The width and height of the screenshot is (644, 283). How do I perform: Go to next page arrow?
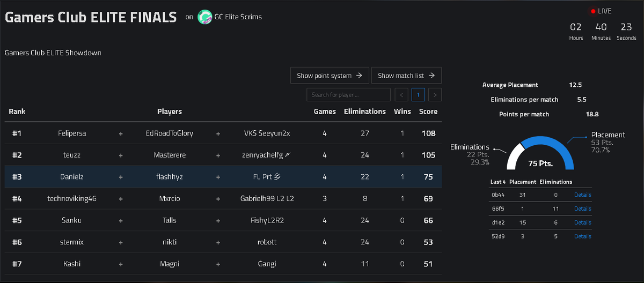tap(435, 95)
